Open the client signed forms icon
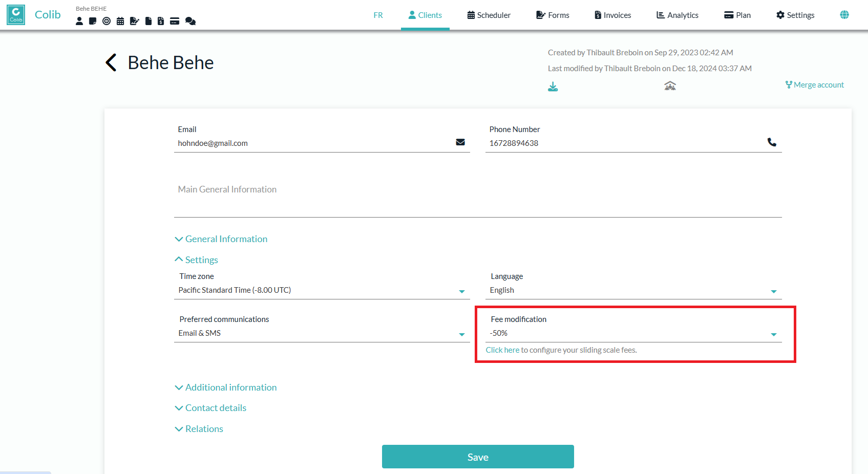The height and width of the screenshot is (474, 868). [134, 21]
